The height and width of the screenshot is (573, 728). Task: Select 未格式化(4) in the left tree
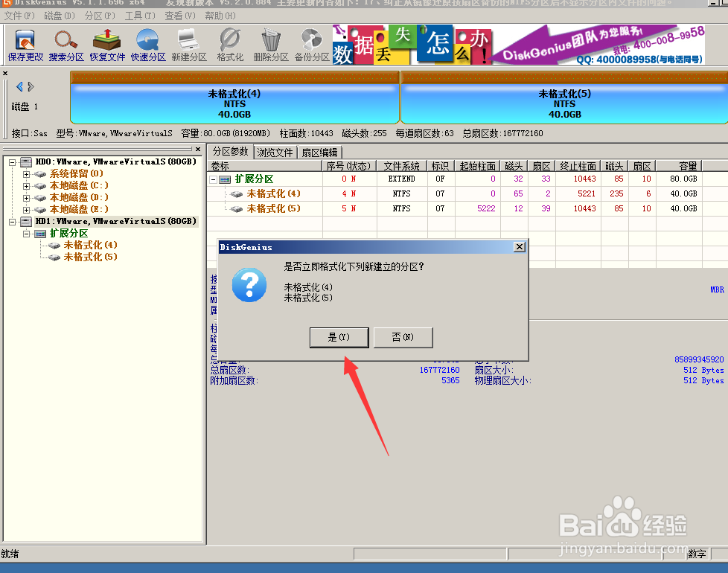(x=90, y=245)
